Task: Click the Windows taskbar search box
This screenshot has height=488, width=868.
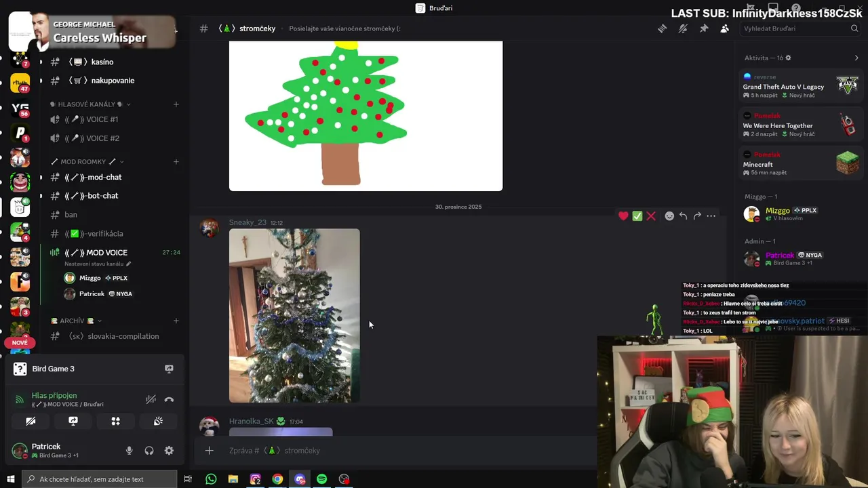Action: [x=99, y=479]
